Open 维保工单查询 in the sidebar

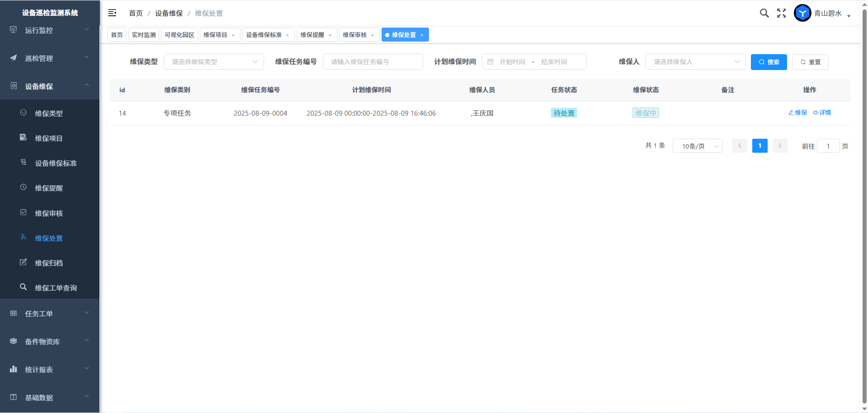(x=56, y=288)
